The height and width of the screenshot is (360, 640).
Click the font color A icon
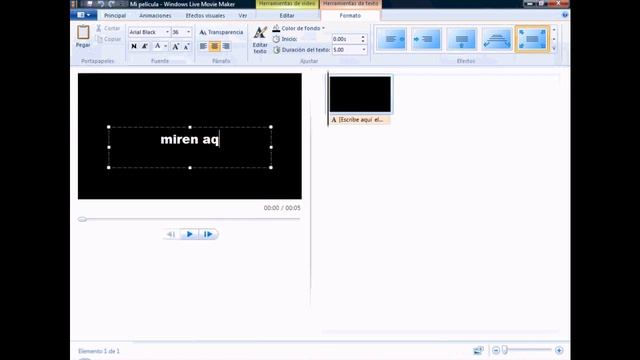(158, 46)
